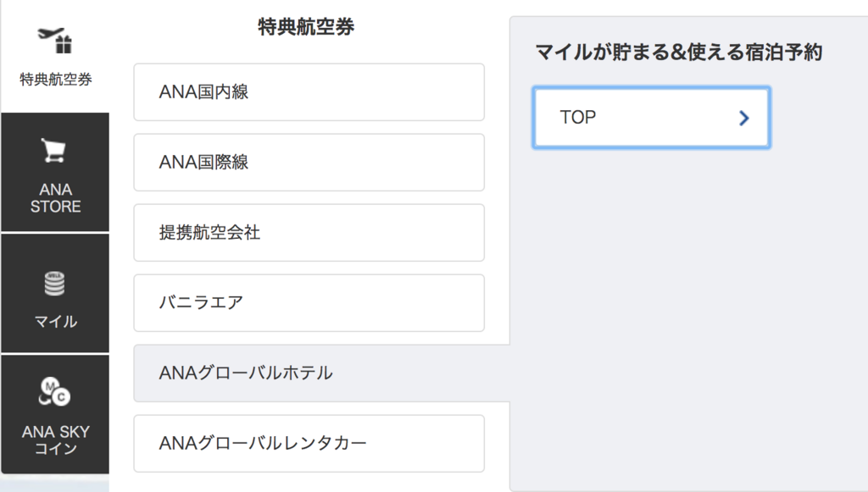Select ANA国内線 menu item
The height and width of the screenshot is (492, 868).
(309, 91)
